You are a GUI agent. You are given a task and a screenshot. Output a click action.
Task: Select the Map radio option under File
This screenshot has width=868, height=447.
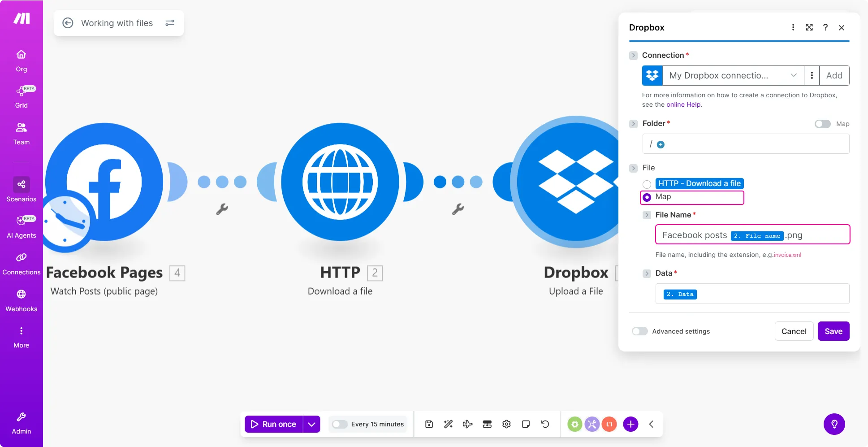click(x=647, y=197)
